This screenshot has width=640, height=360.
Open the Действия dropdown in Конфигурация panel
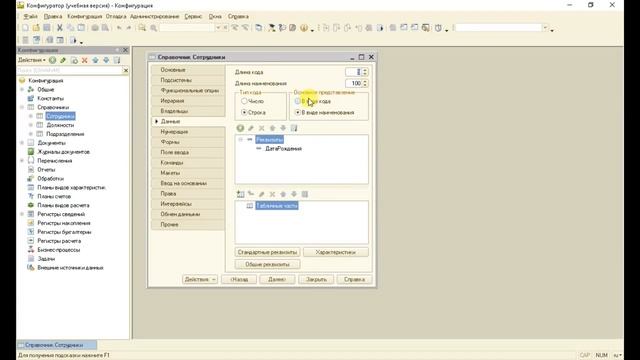tap(31, 60)
